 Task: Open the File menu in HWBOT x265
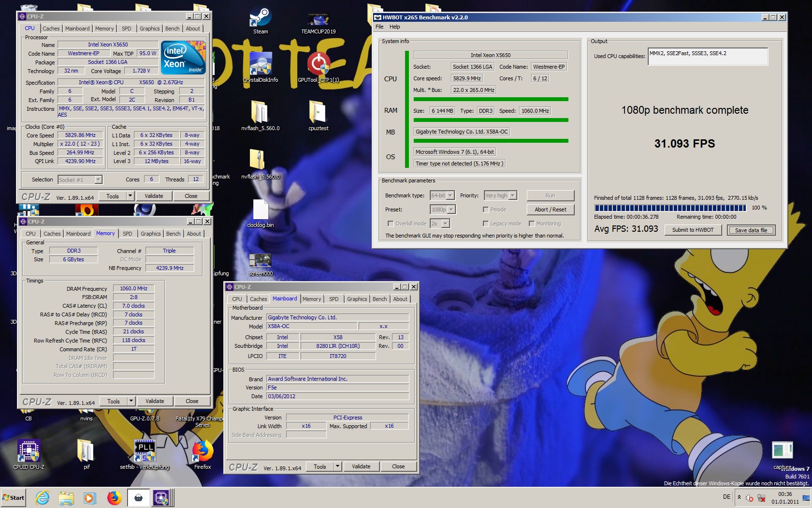coord(379,27)
